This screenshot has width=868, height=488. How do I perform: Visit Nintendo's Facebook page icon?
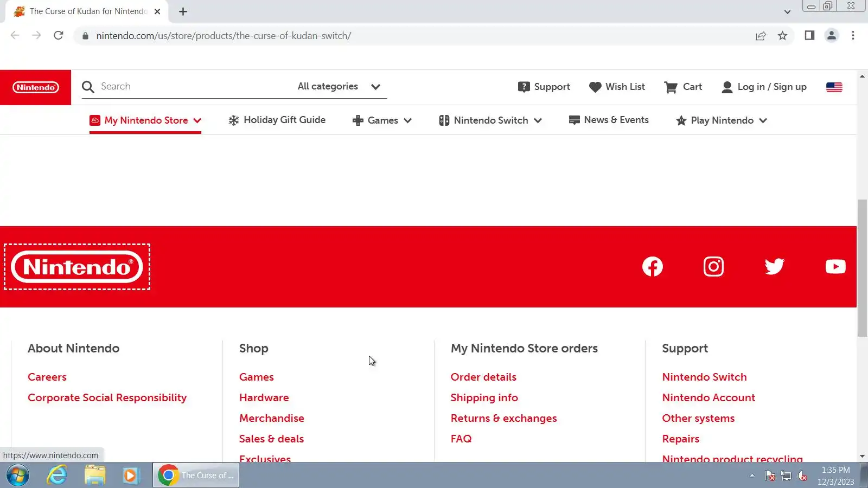(653, 266)
